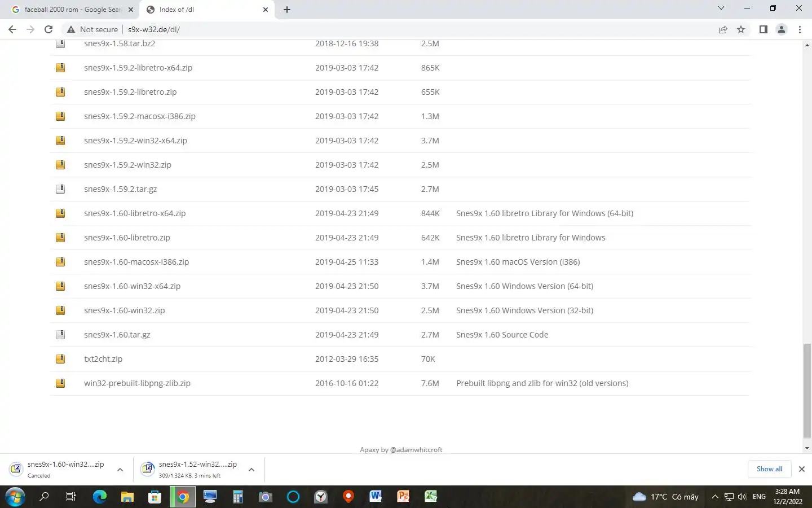The width and height of the screenshot is (812, 508).
Task: Download snes9x-1.59.2-libretro-x64.zip
Action: (x=138, y=68)
